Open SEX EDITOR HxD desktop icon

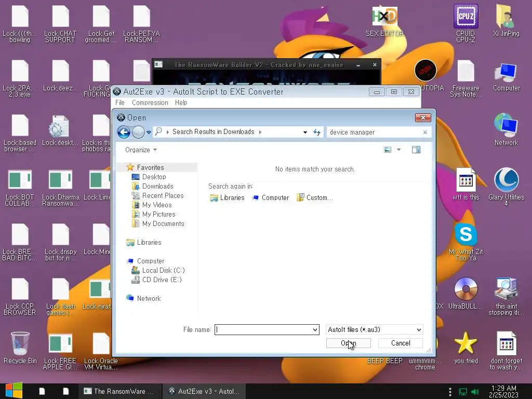pos(385,21)
